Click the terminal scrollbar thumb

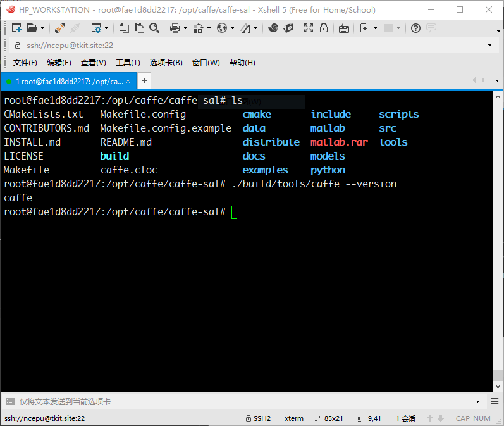(x=498, y=375)
